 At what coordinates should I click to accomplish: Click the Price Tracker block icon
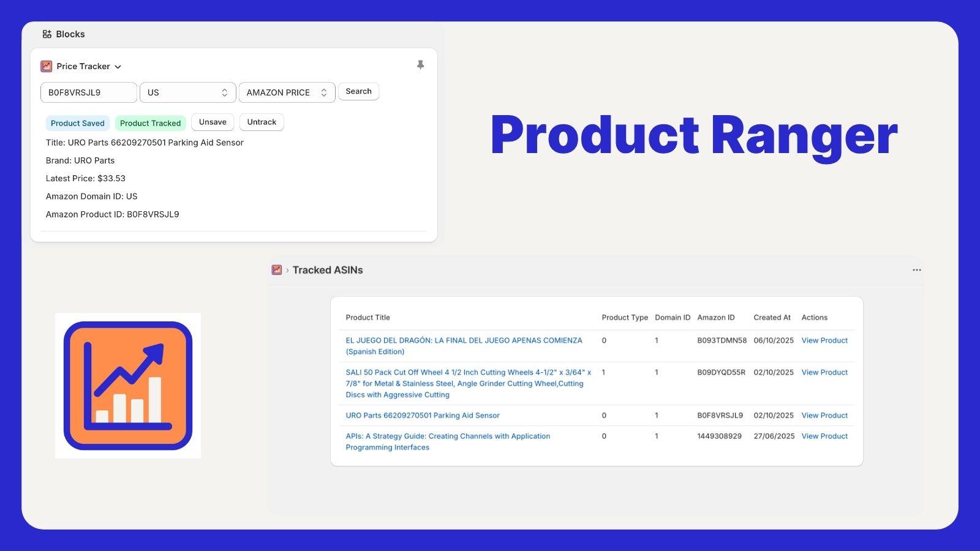(x=46, y=66)
